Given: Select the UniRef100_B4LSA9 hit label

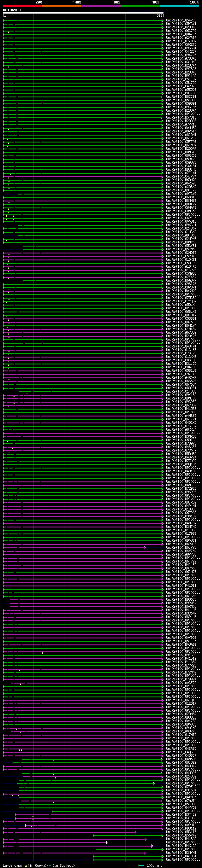Looking at the screenshot, I should coord(181,839).
